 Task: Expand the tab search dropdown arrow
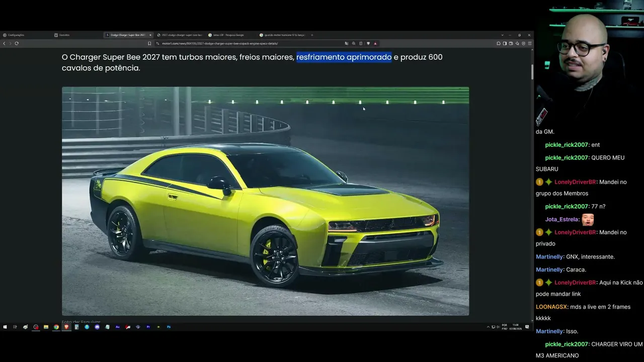pyautogui.click(x=502, y=35)
